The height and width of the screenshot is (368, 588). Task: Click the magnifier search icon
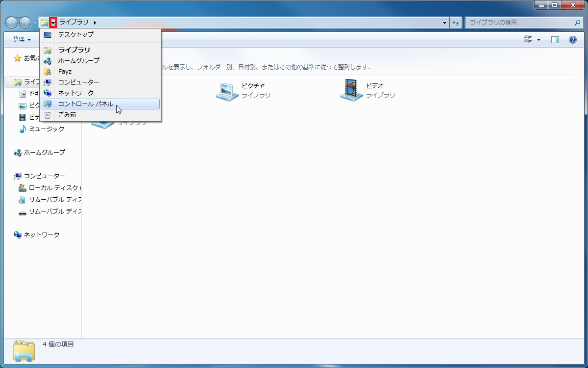tap(577, 23)
